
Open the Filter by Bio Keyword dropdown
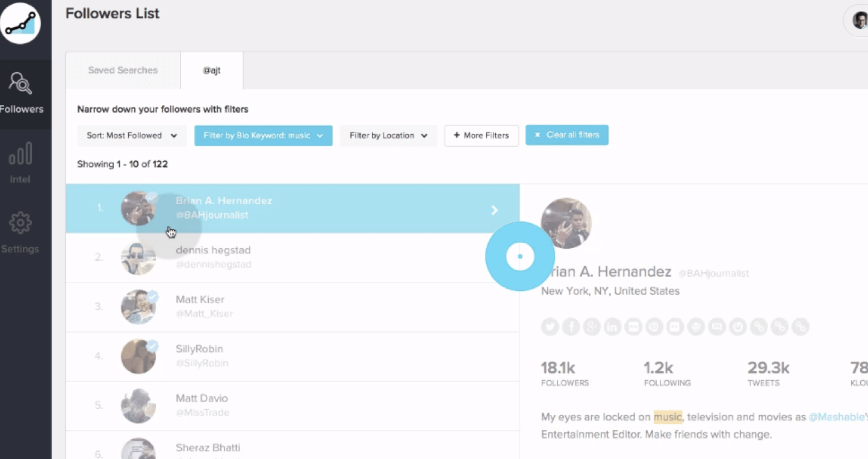(x=263, y=135)
